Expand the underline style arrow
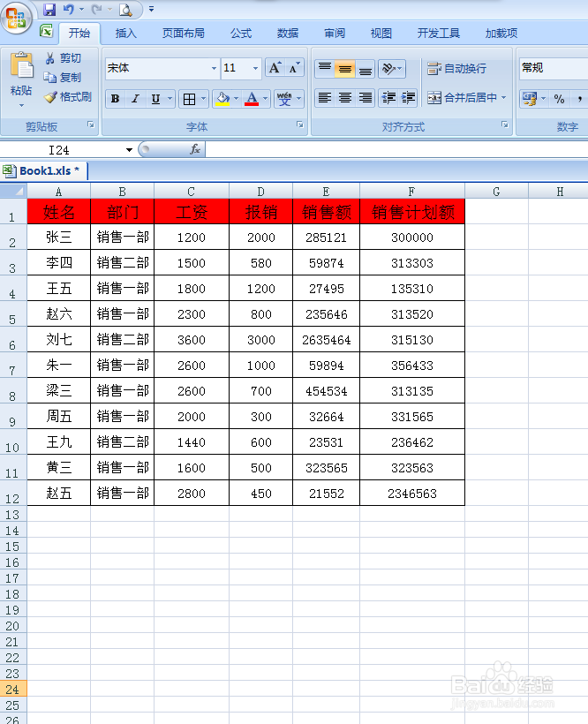588x724 pixels. (170, 98)
